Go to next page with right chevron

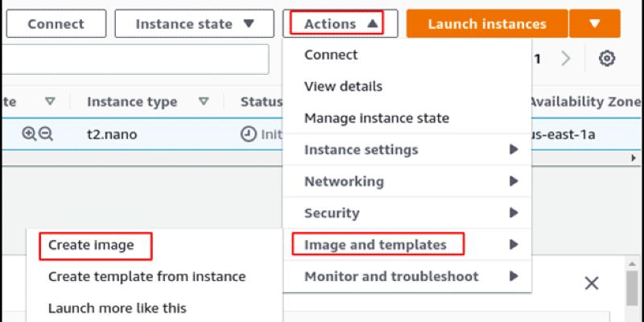(566, 58)
